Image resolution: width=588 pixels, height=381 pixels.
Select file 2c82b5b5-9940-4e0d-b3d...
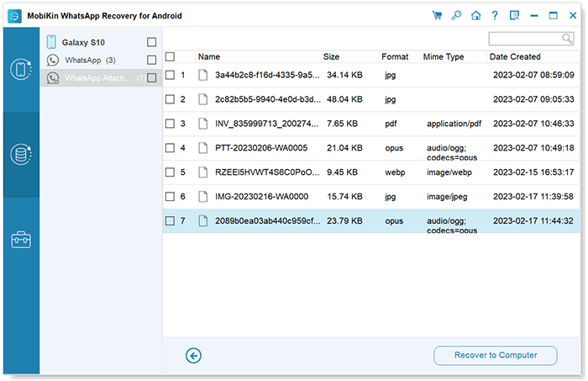click(268, 99)
